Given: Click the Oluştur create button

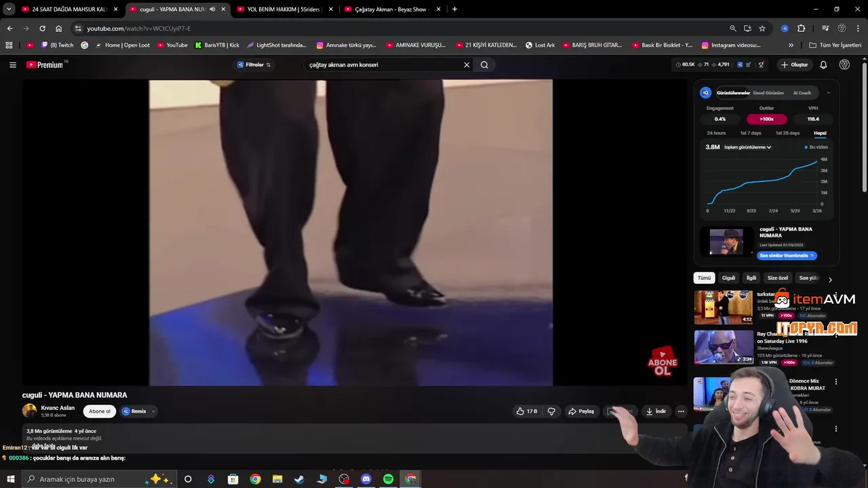Looking at the screenshot, I should (794, 65).
